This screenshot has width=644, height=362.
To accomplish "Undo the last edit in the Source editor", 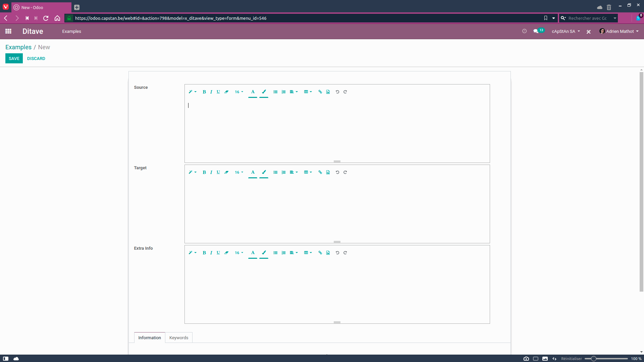I will point(337,92).
